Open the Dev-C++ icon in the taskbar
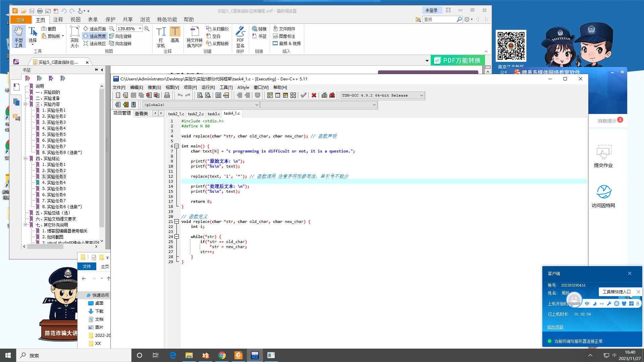 (x=255, y=355)
